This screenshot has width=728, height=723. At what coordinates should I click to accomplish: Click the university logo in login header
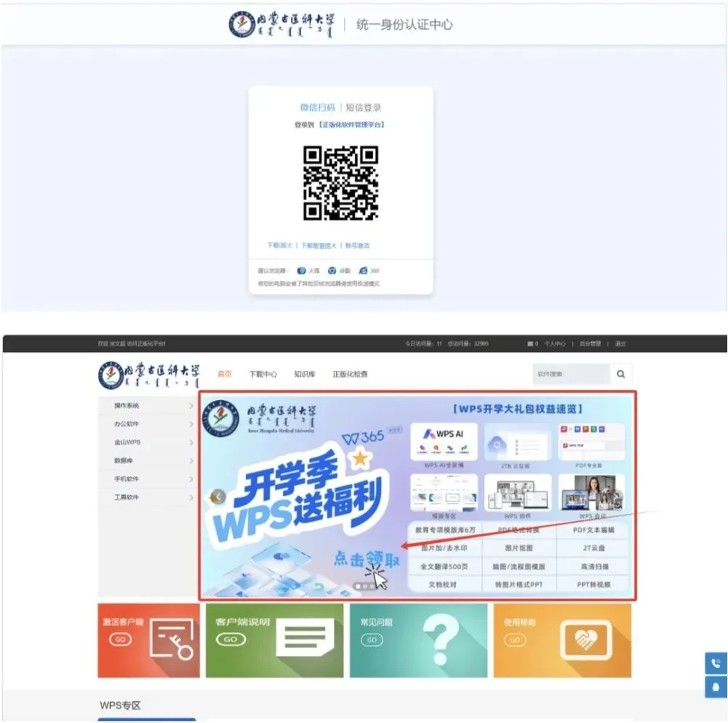pyautogui.click(x=282, y=24)
